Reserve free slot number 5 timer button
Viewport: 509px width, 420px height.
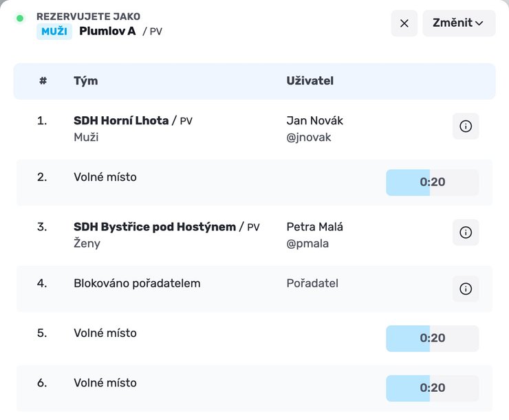tap(432, 338)
